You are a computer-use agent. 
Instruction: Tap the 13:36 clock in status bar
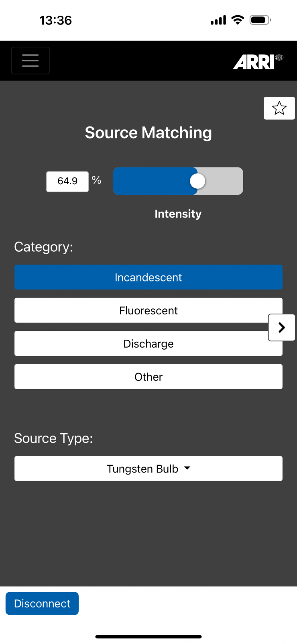55,20
